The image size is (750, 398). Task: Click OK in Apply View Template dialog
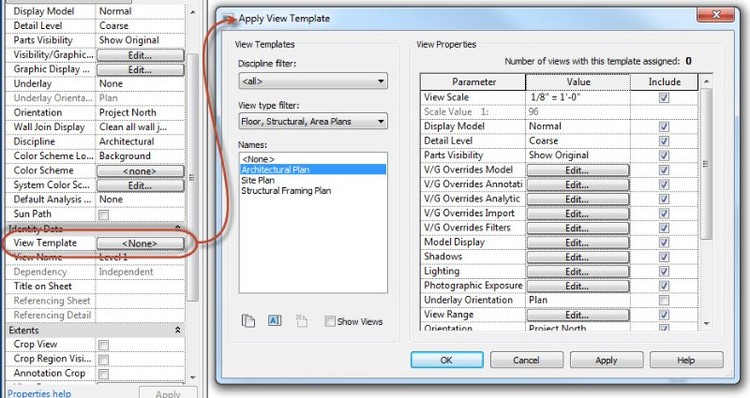coord(447,360)
